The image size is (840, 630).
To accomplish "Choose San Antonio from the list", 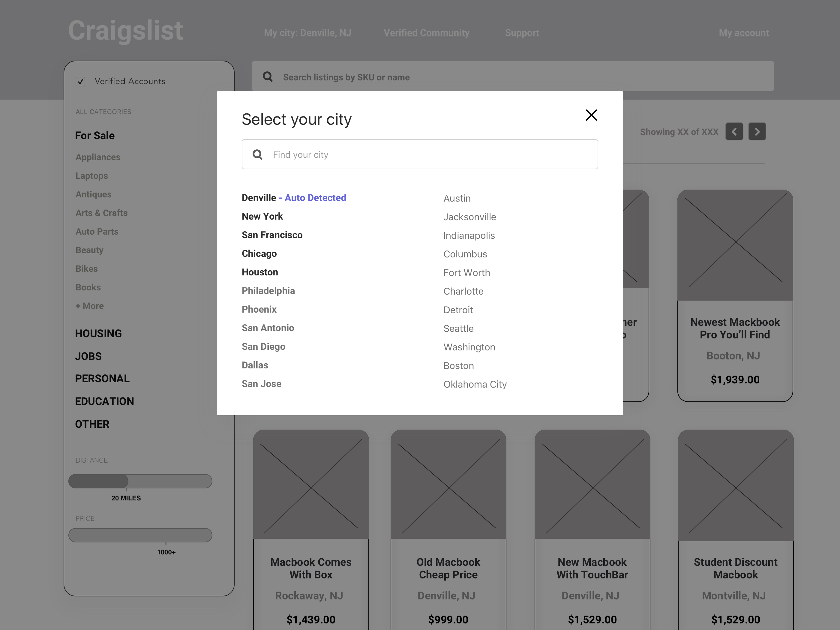I will coord(268,328).
